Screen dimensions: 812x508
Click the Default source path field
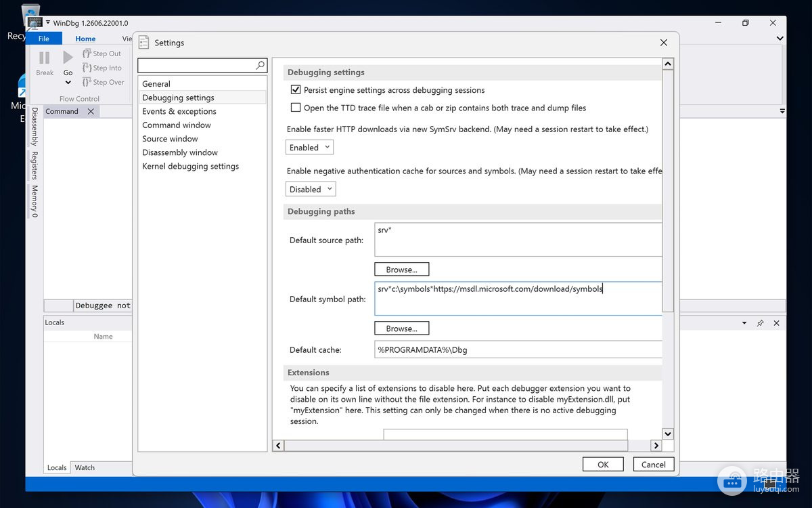click(518, 240)
